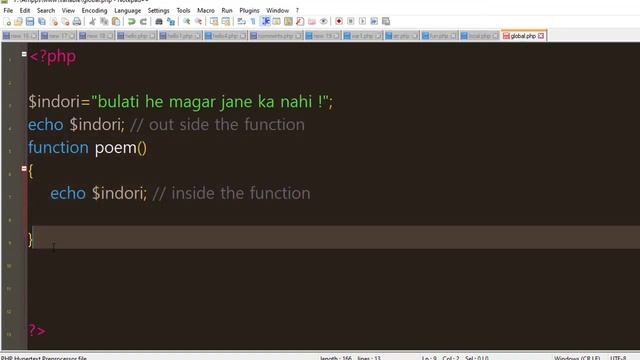This screenshot has width=640, height=360.
Task: Save the current file with the Save icon
Action: point(30,22)
